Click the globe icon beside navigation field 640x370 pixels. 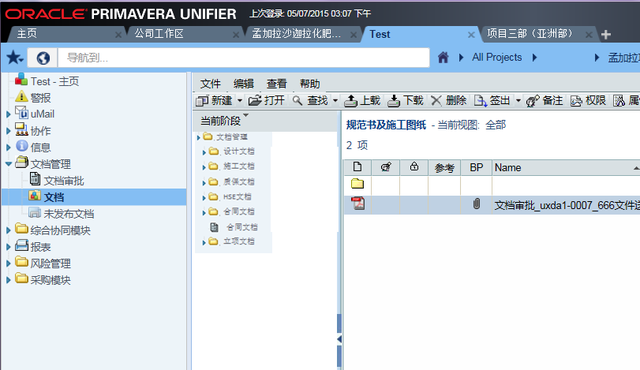coord(43,58)
